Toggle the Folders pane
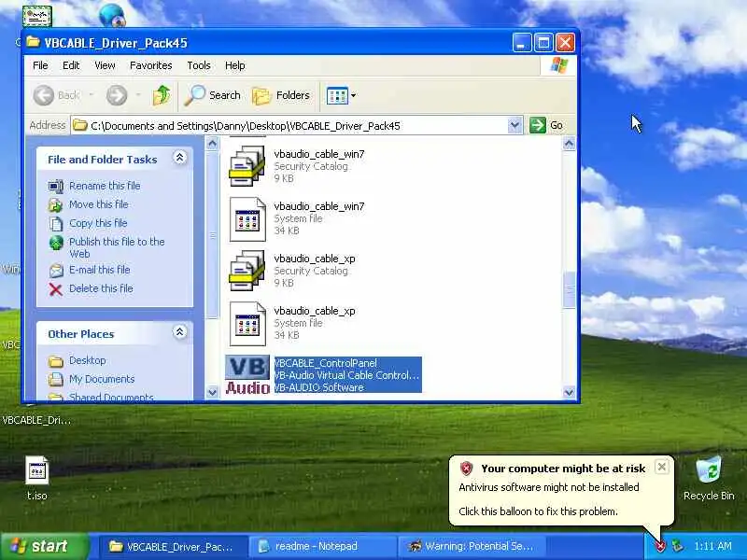This screenshot has height=560, width=747. coord(281,95)
